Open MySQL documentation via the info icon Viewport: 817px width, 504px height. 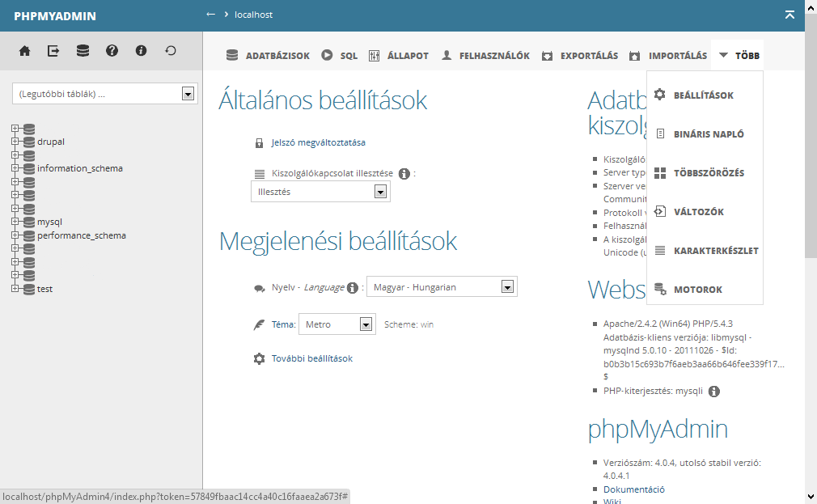(141, 50)
